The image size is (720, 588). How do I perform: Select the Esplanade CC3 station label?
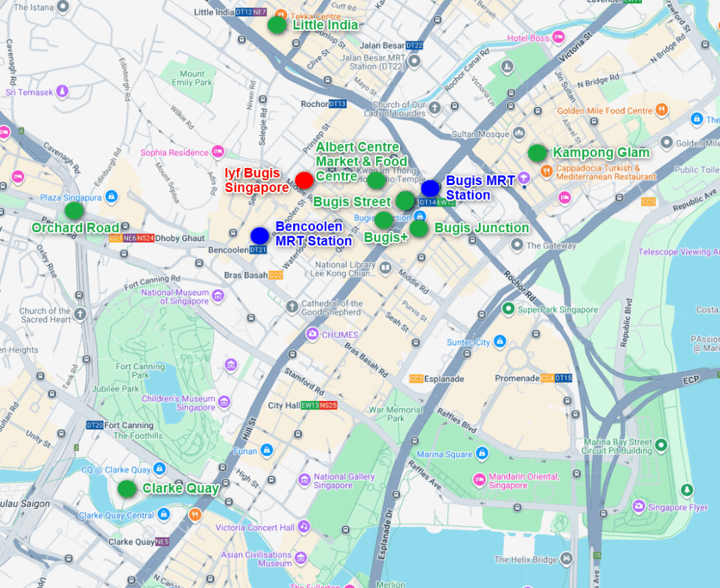pos(437,378)
